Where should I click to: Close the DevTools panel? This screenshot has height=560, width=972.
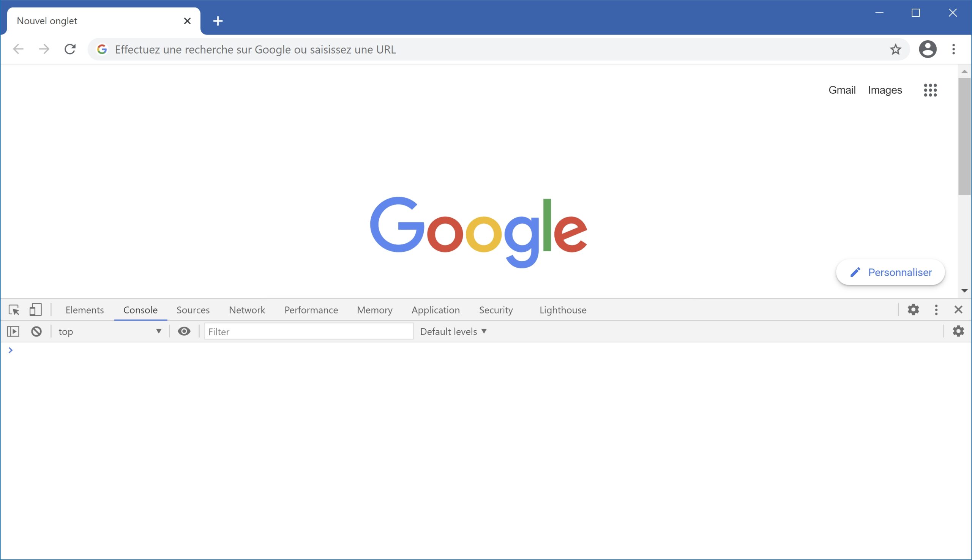(x=958, y=310)
